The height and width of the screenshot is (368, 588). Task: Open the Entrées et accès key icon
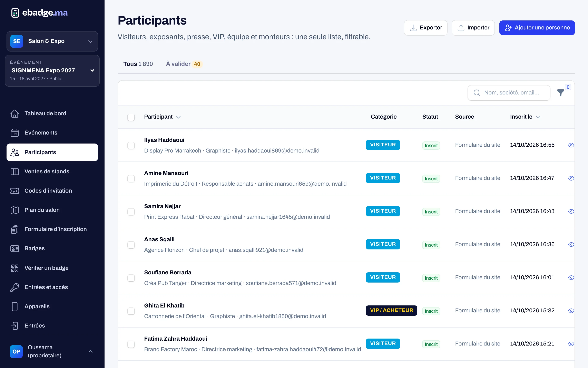pos(14,287)
